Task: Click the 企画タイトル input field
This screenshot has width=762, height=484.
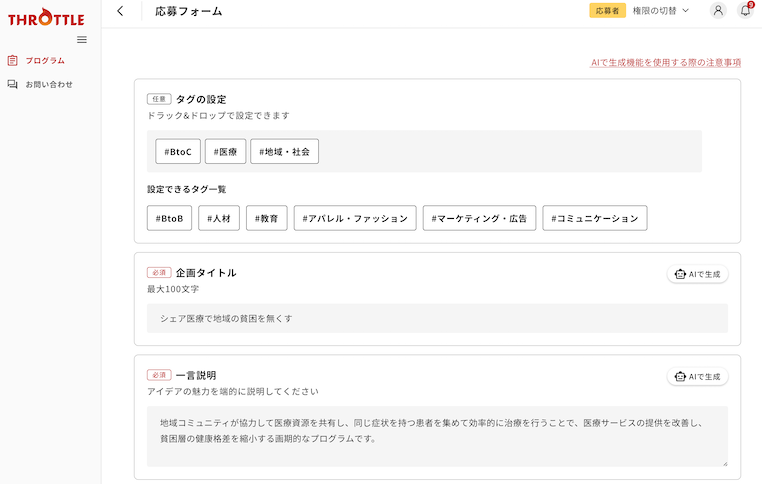Action: tap(437, 319)
